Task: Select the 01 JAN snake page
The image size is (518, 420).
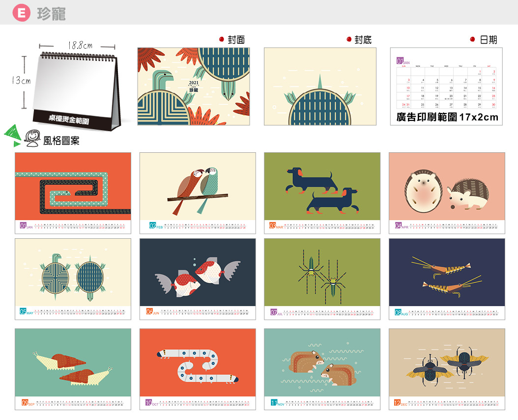Action: click(x=73, y=193)
